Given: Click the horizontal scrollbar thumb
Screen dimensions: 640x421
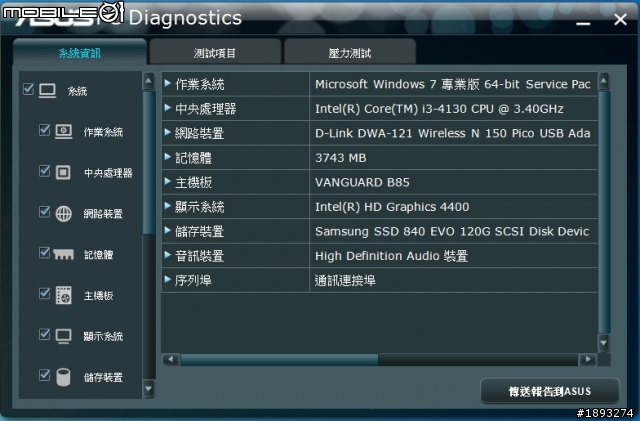Looking at the screenshot, I should pos(280,359).
